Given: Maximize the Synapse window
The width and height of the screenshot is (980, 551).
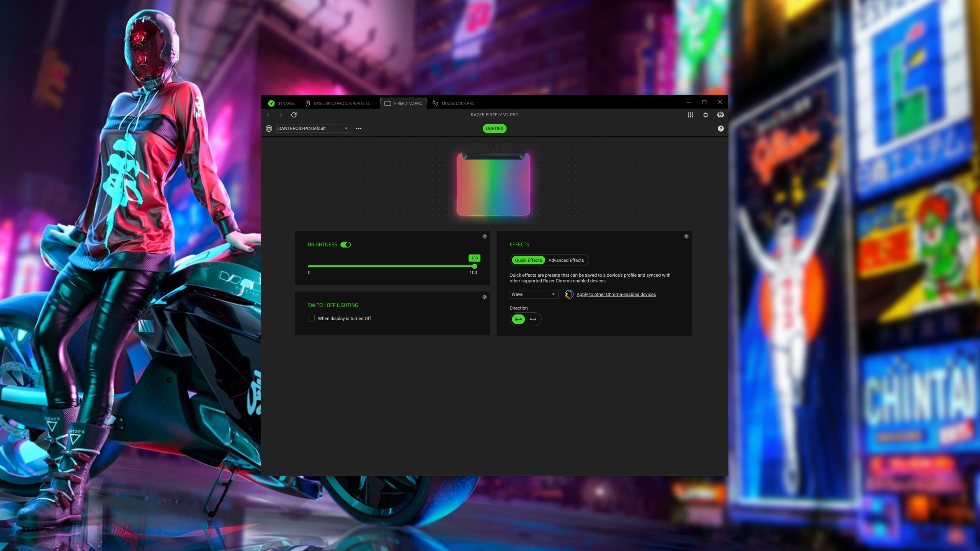Looking at the screenshot, I should pos(704,103).
